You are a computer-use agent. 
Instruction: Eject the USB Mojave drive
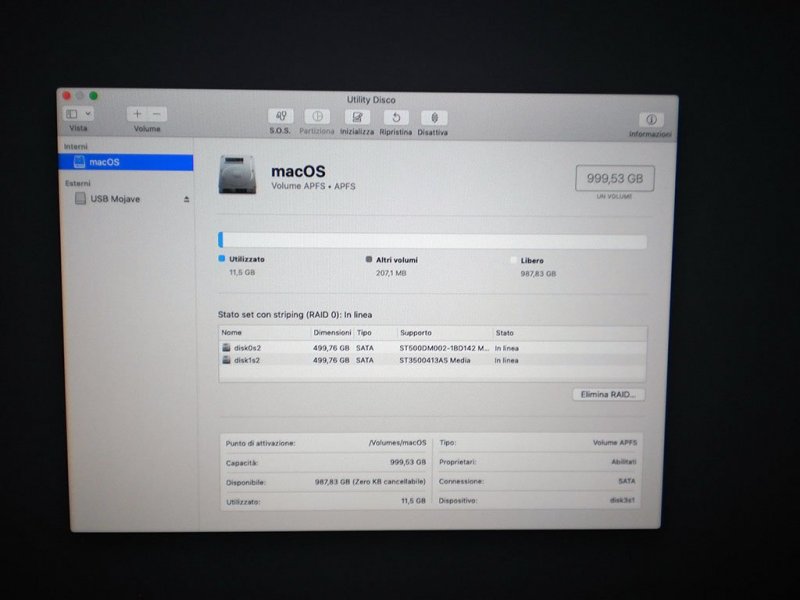[187, 199]
